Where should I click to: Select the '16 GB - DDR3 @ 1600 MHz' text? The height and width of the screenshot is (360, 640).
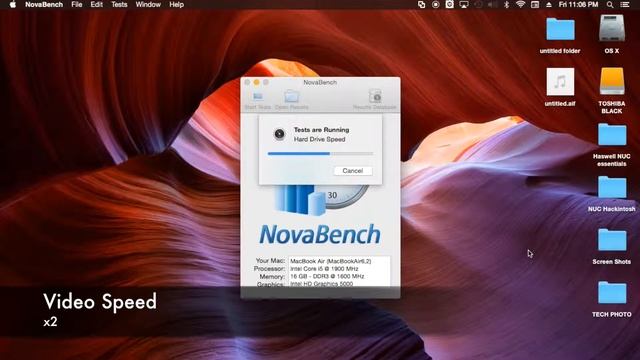(327, 276)
